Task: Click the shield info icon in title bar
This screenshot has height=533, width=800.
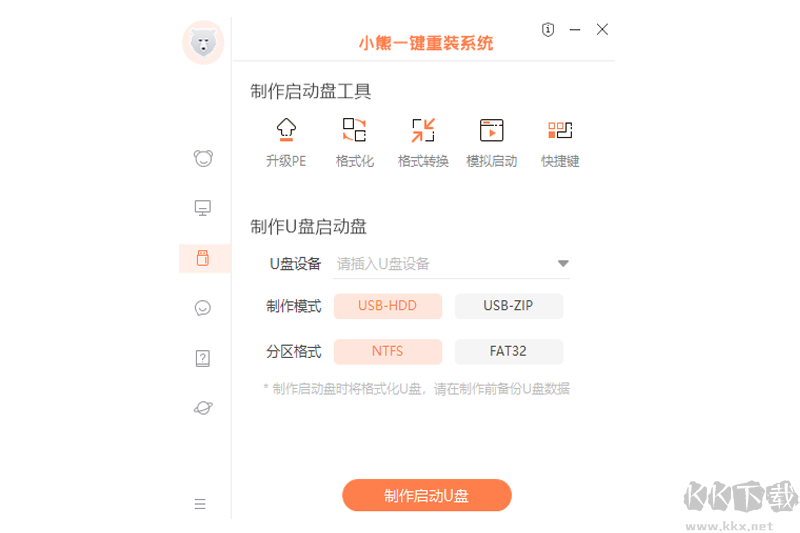Action: [547, 30]
